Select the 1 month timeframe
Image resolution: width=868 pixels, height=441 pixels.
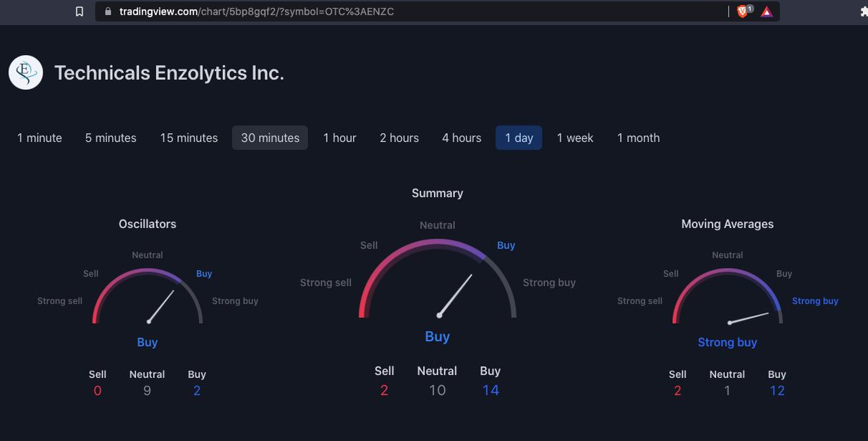(638, 138)
